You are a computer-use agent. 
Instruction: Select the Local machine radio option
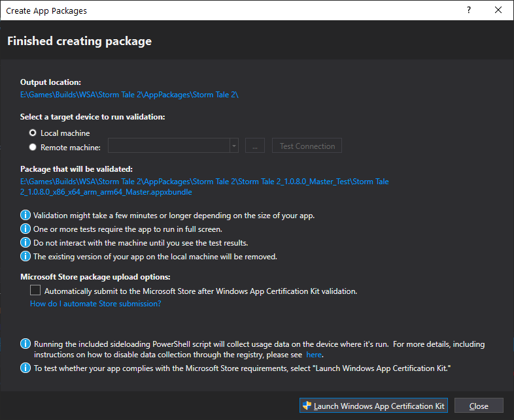tap(33, 133)
